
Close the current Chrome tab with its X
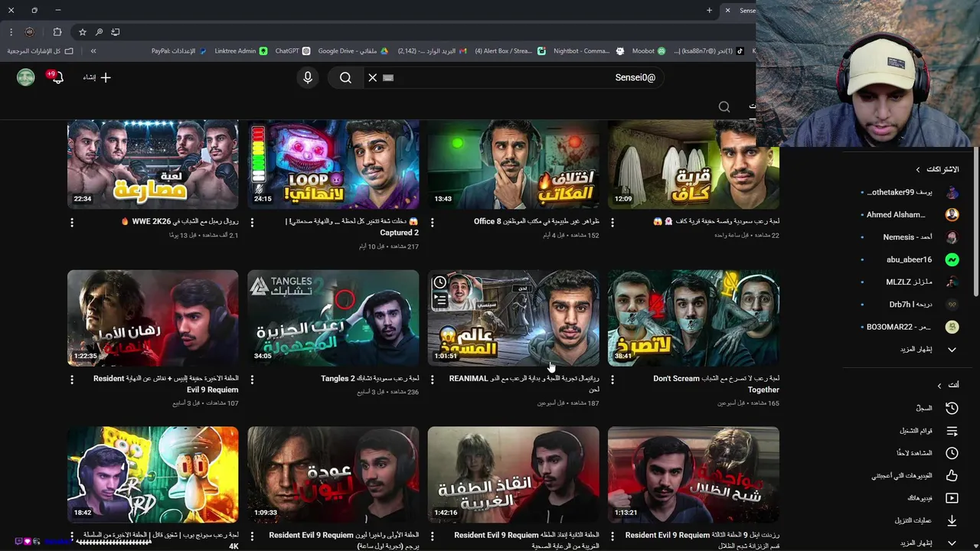pos(729,10)
